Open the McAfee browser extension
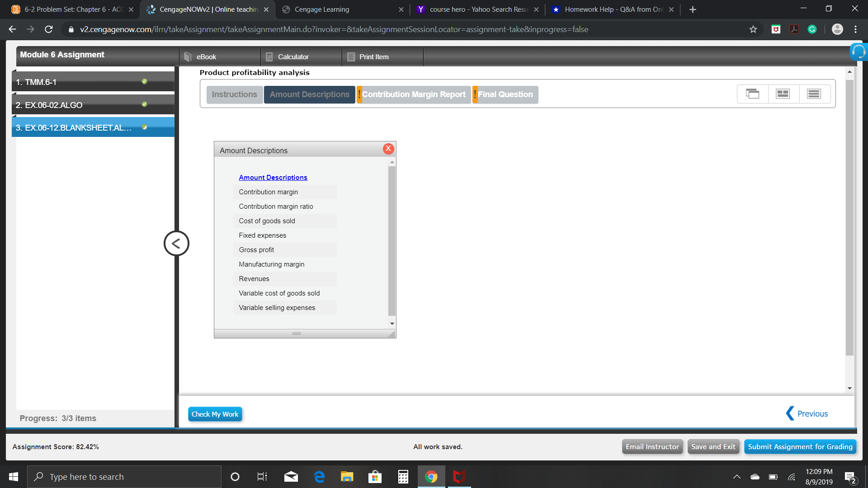Screen dimensions: 868x488 775,29
